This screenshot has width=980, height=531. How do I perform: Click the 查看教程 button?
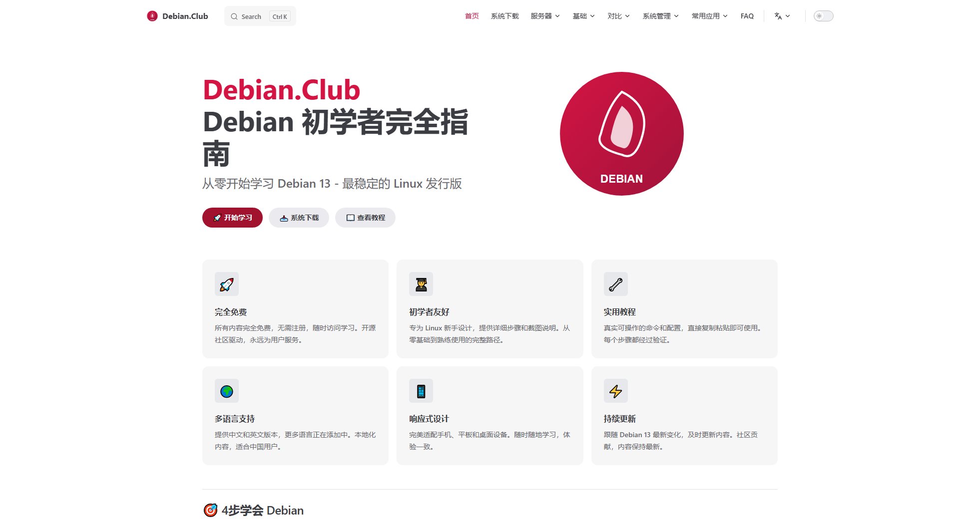point(365,218)
